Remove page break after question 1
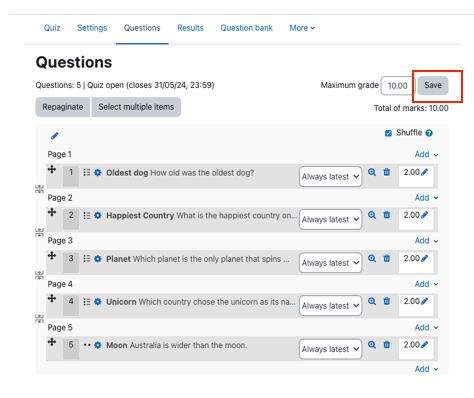This screenshot has width=474, height=398. [39, 189]
